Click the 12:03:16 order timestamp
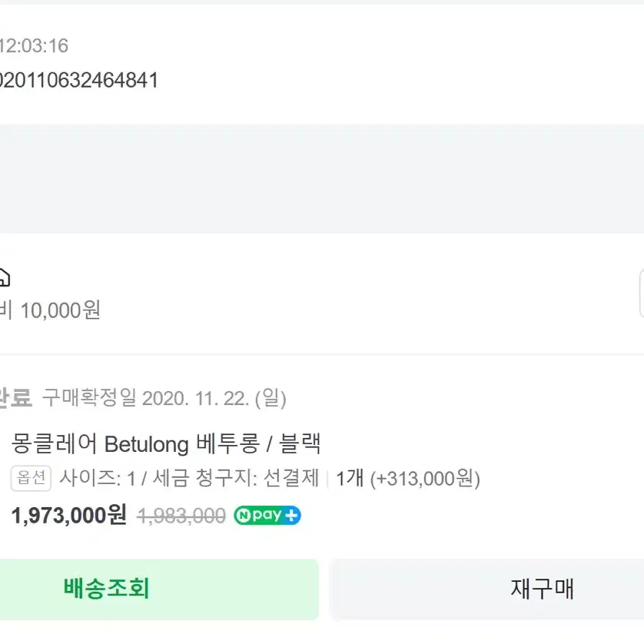 click(x=34, y=45)
